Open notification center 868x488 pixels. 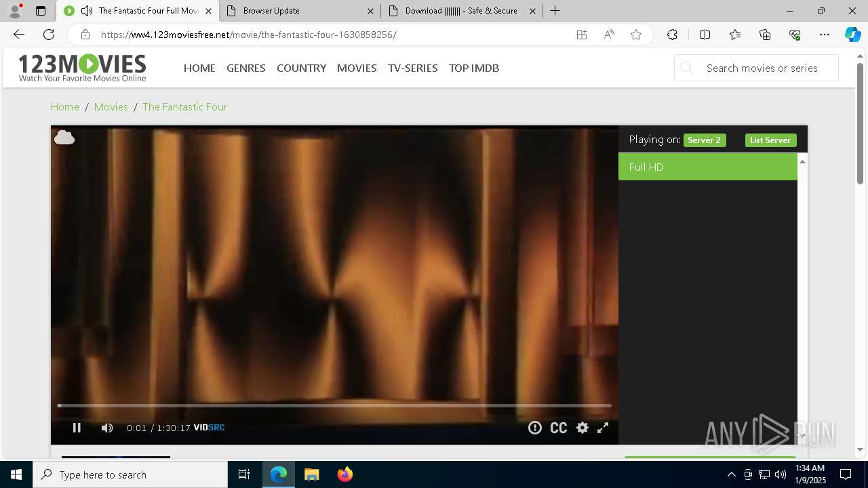846,474
